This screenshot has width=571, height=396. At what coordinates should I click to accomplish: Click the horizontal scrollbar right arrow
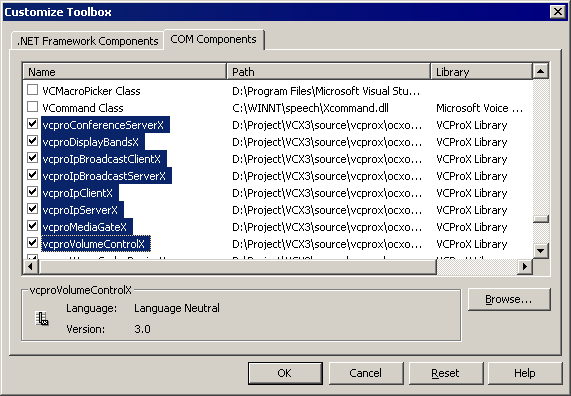pyautogui.click(x=525, y=267)
